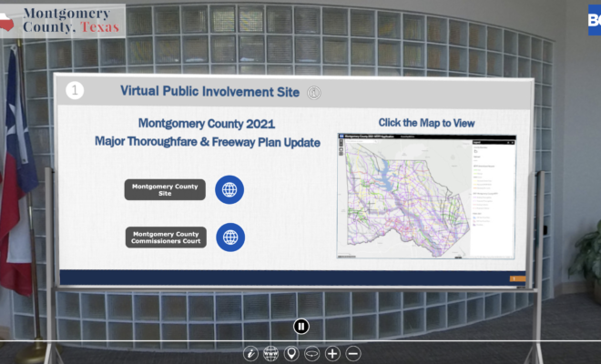
Task: Open the info icon in bottom toolbar
Action: (x=250, y=353)
